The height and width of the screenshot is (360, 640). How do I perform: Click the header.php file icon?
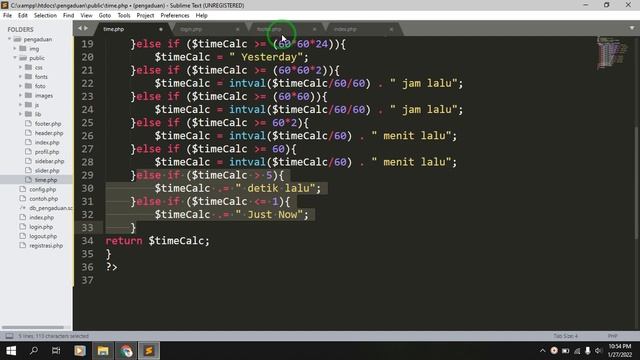click(x=28, y=133)
